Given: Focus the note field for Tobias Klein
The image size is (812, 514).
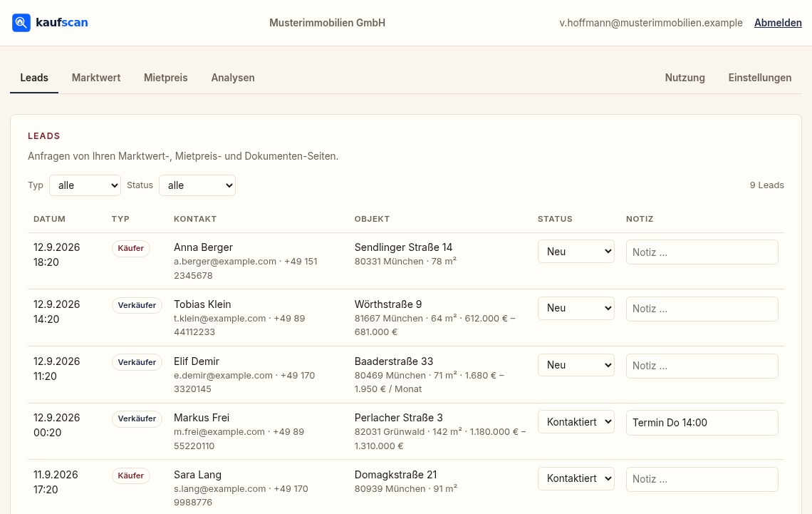Looking at the screenshot, I should click(x=702, y=309).
